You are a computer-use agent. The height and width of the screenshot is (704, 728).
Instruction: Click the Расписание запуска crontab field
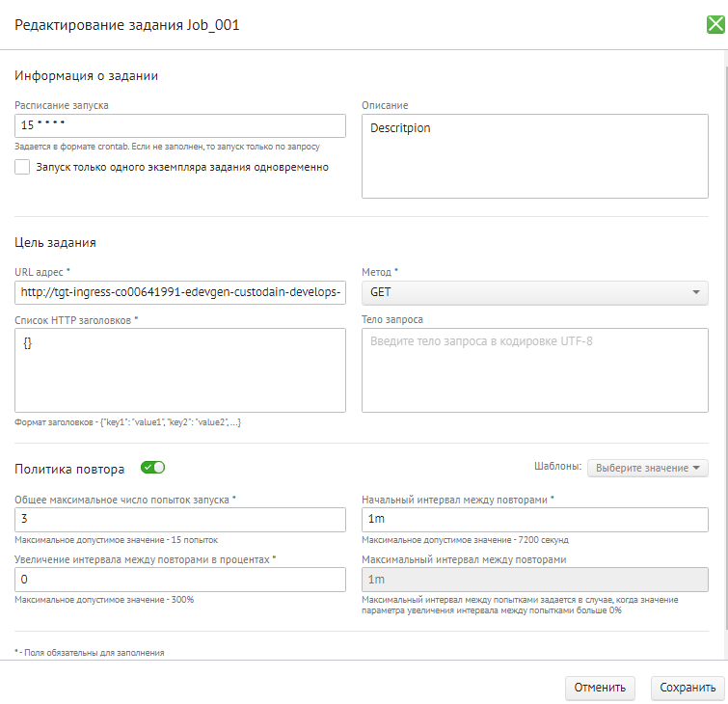tap(180, 126)
